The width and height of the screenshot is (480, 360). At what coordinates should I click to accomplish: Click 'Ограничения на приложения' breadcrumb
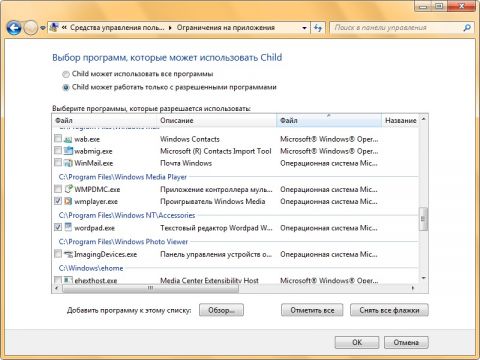click(x=226, y=28)
